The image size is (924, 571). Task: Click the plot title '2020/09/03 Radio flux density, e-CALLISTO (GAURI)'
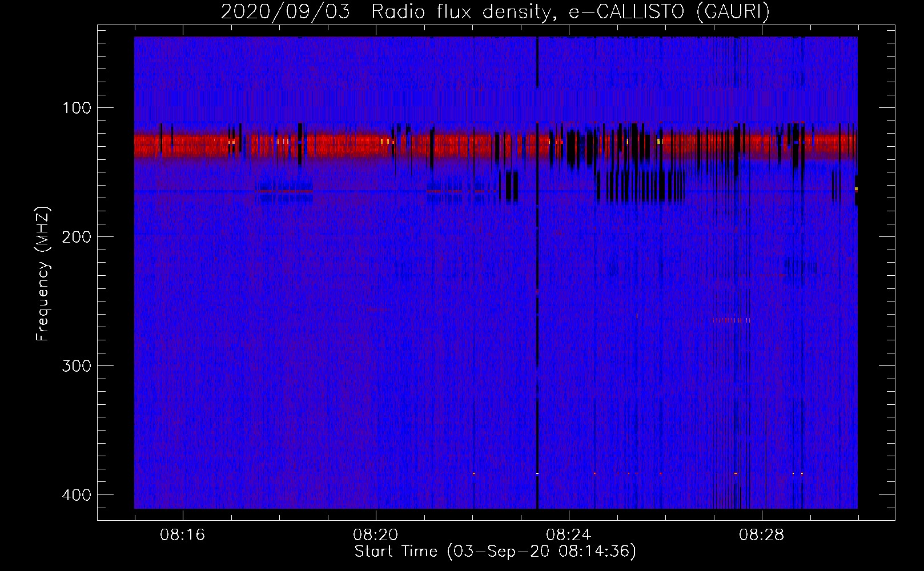pyautogui.click(x=495, y=11)
